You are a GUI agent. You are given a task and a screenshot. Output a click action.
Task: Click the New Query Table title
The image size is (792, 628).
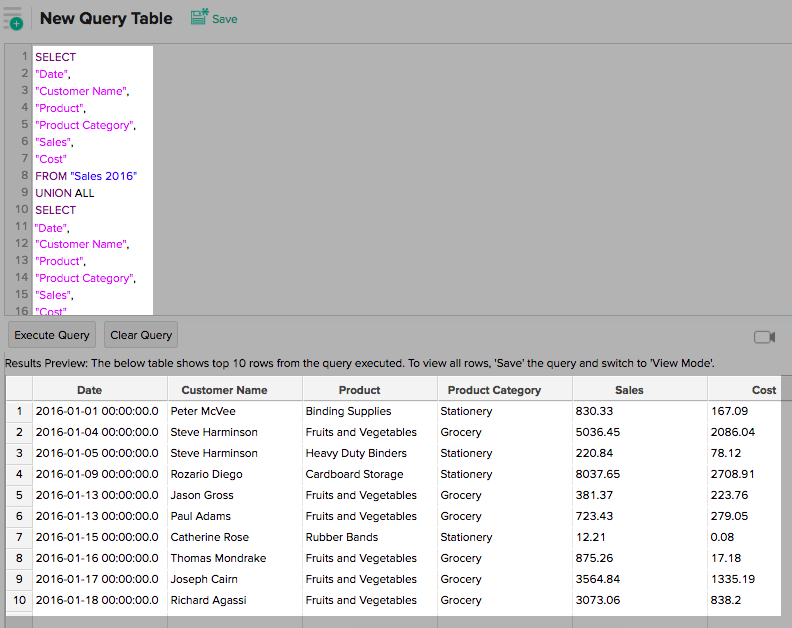(106, 19)
